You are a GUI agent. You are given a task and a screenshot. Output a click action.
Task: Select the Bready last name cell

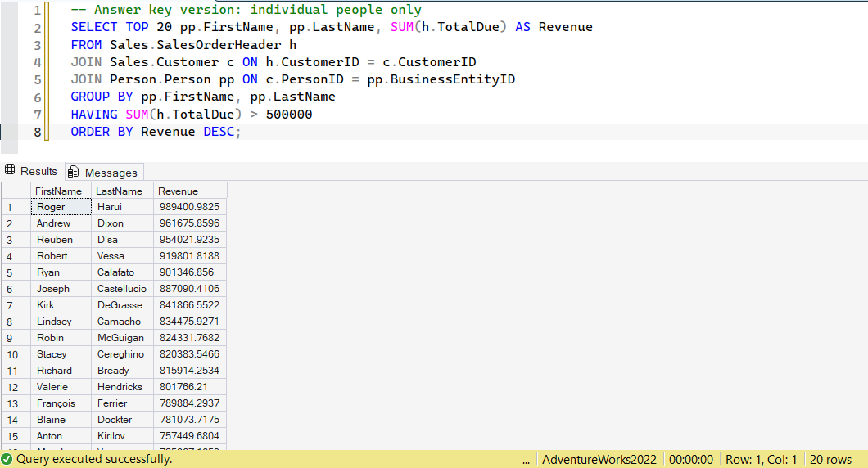[x=122, y=370]
